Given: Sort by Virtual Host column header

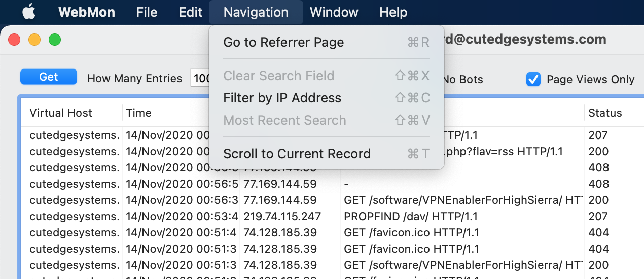Looking at the screenshot, I should point(61,113).
